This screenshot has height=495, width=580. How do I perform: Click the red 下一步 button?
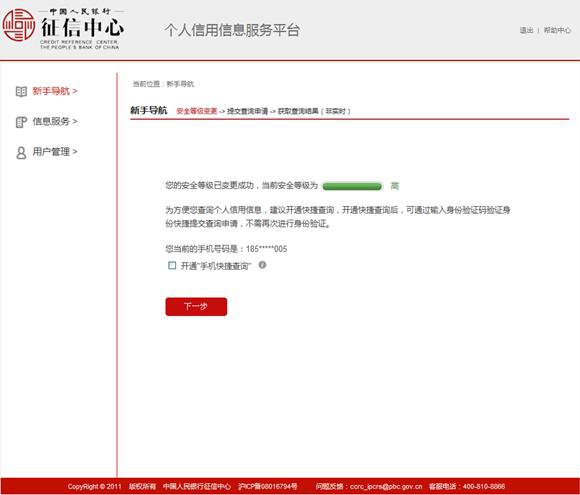click(196, 306)
